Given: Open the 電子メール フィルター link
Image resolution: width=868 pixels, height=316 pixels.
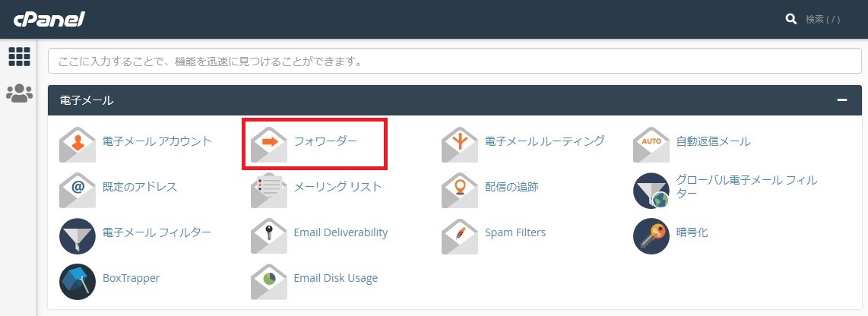Looking at the screenshot, I should click(x=157, y=232).
